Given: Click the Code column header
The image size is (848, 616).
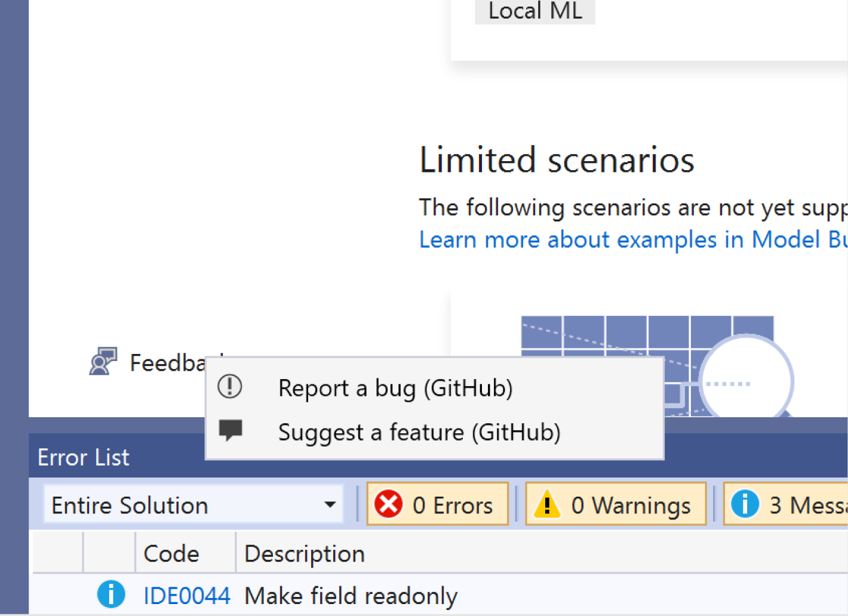Looking at the screenshot, I should pos(171,553).
